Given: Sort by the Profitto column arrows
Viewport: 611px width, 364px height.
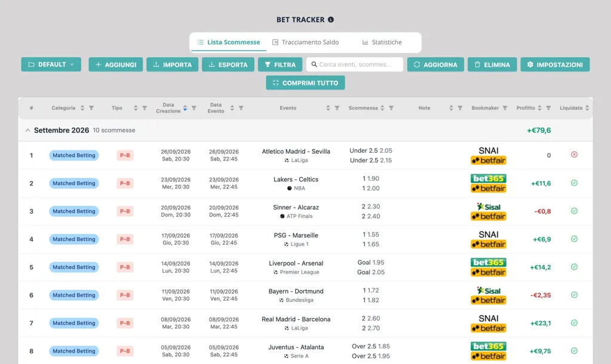Looking at the screenshot, I should coord(540,108).
